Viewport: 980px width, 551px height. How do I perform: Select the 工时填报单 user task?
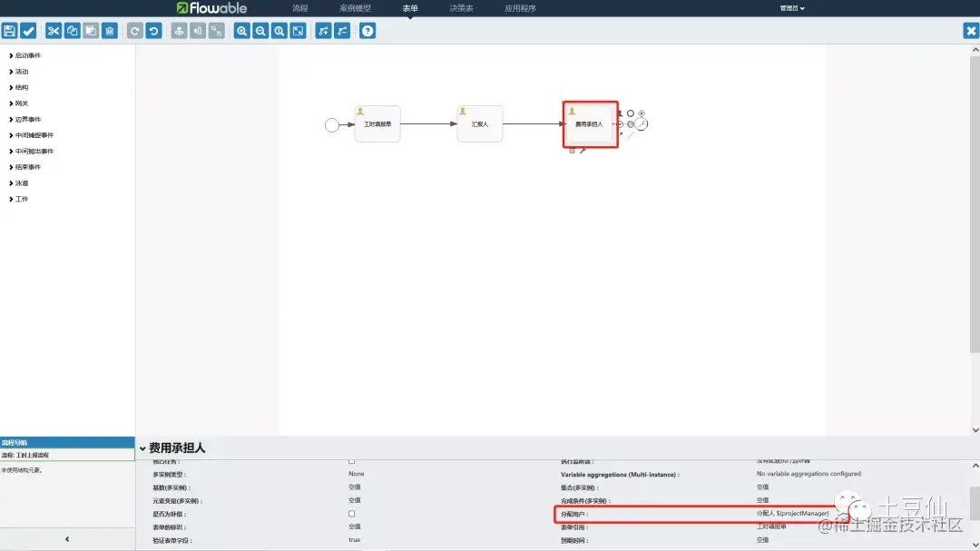coord(377,123)
